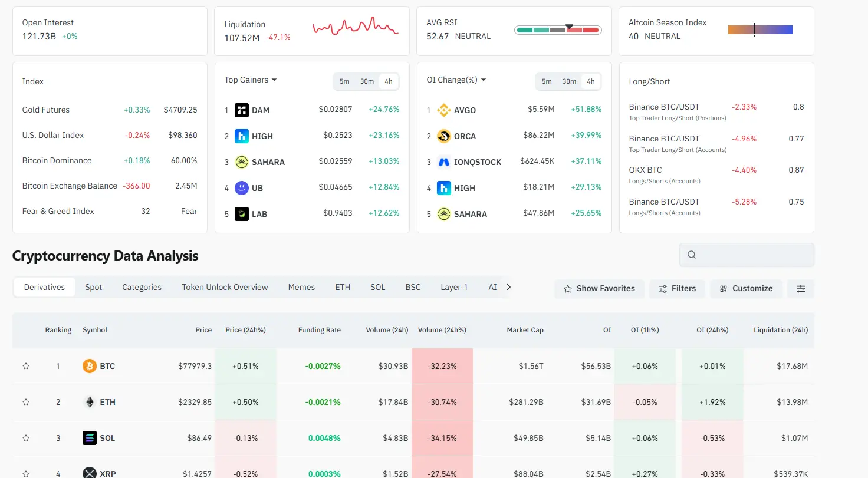
Task: Sort the table by Price column header
Action: (x=203, y=330)
